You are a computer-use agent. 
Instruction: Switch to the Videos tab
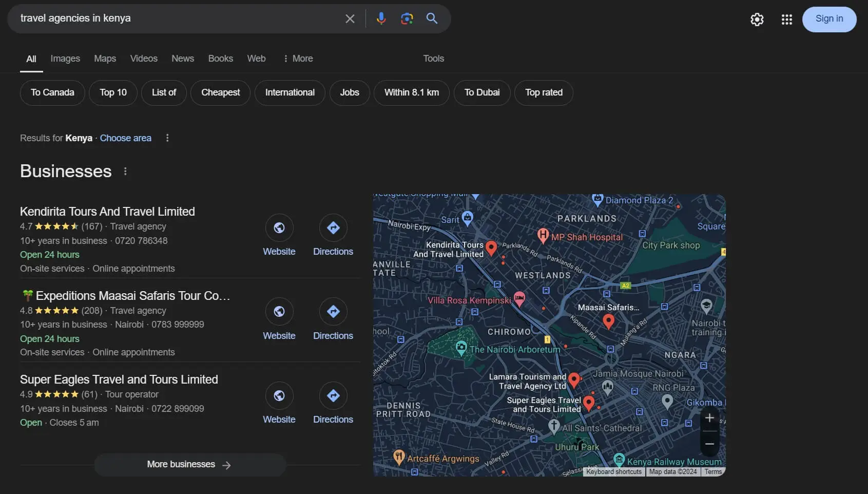point(144,59)
